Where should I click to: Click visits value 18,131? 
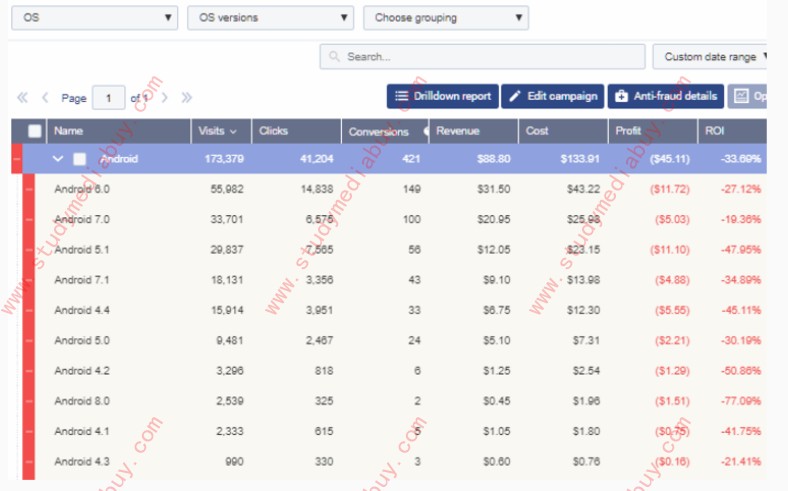click(x=227, y=280)
